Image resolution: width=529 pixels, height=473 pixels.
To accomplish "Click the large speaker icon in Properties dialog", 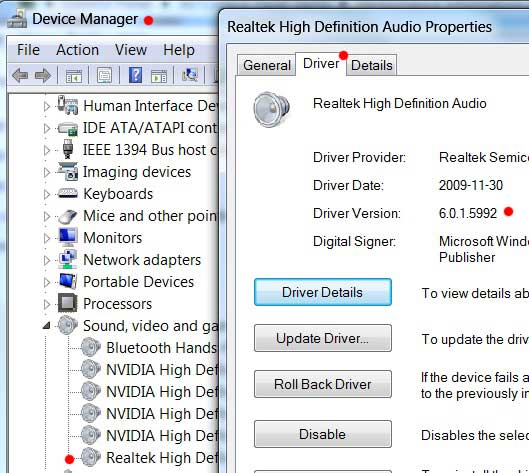I will (x=272, y=110).
